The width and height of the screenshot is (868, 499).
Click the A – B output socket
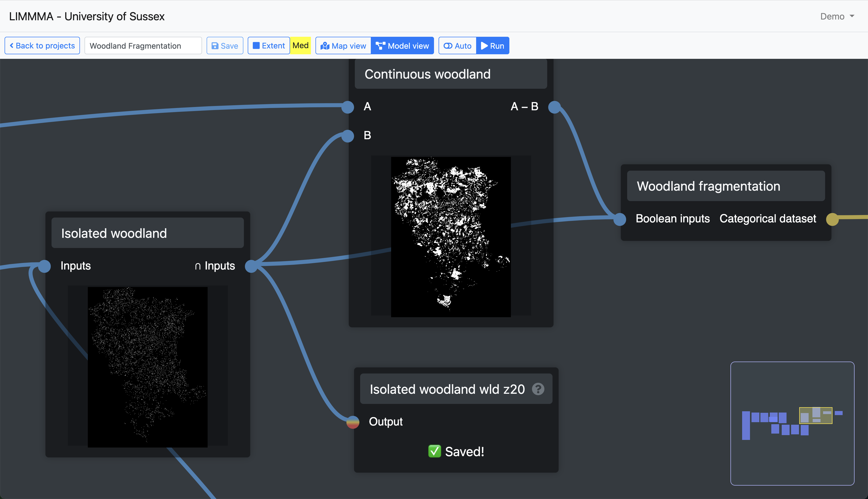[x=554, y=107]
